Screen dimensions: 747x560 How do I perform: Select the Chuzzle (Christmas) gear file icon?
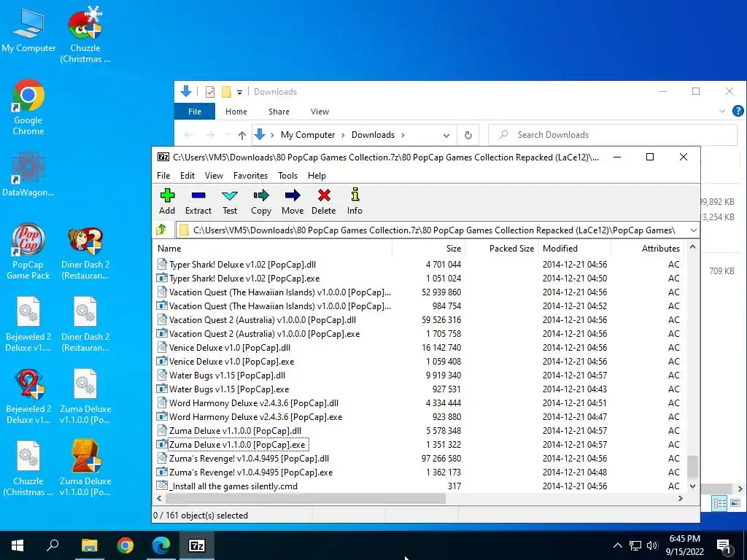(28, 469)
